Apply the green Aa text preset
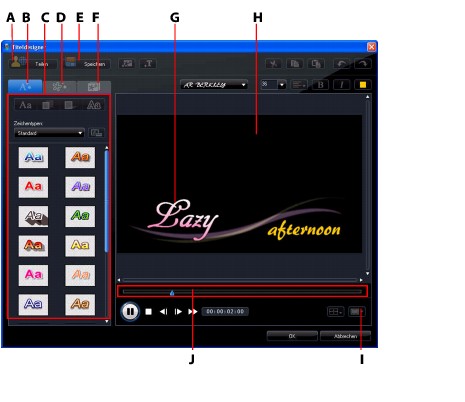465x402 pixels. pos(80,216)
